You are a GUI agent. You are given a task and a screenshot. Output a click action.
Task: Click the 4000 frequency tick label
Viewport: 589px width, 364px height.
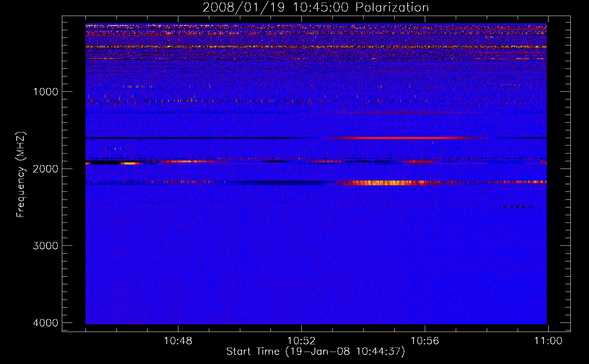click(46, 323)
